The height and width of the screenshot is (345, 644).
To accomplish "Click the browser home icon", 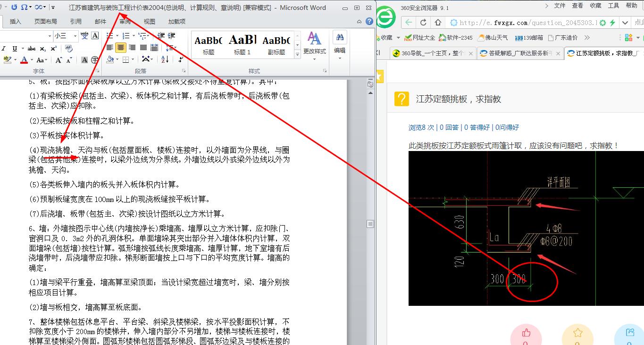I will (438, 22).
